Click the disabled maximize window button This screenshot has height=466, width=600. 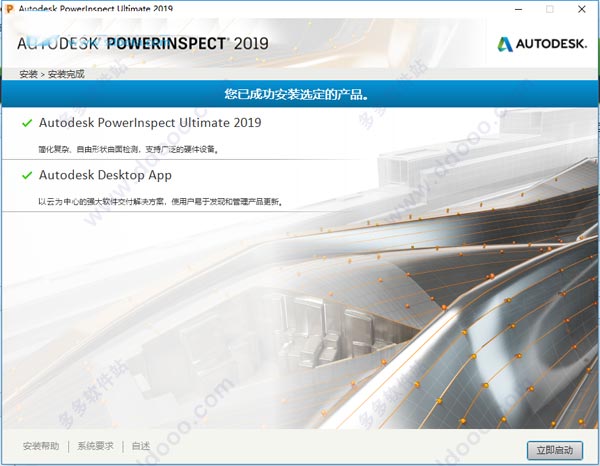[549, 9]
